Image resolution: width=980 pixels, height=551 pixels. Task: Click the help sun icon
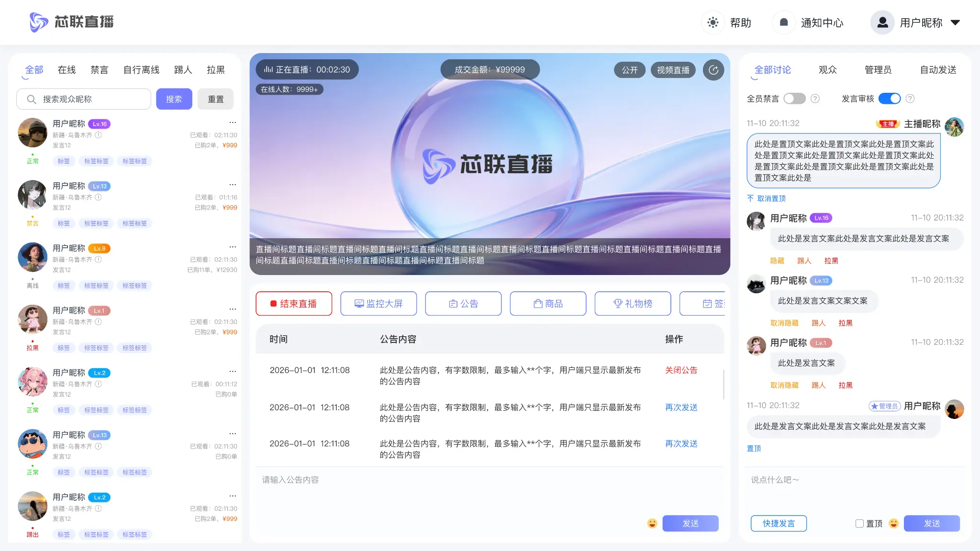click(x=713, y=22)
